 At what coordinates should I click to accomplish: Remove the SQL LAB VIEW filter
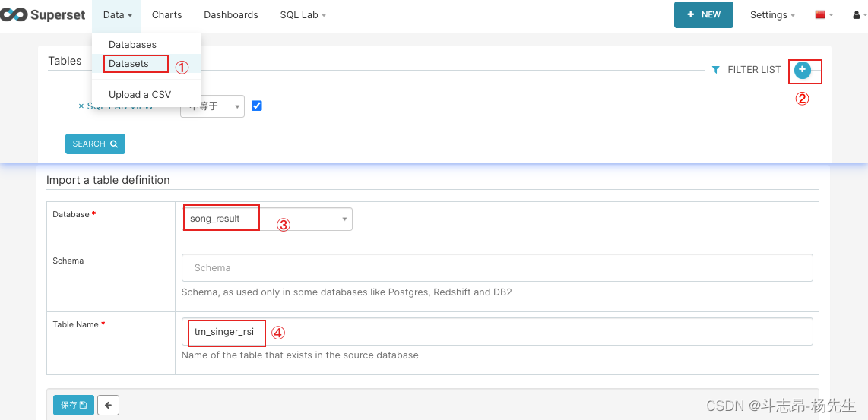click(81, 106)
